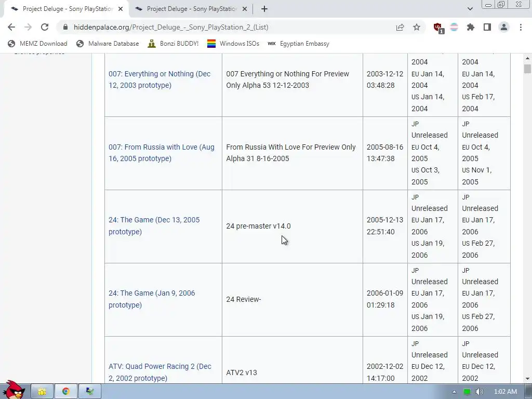Select the 'ATV2 v13' cell text
This screenshot has height=399, width=532.
(242, 373)
